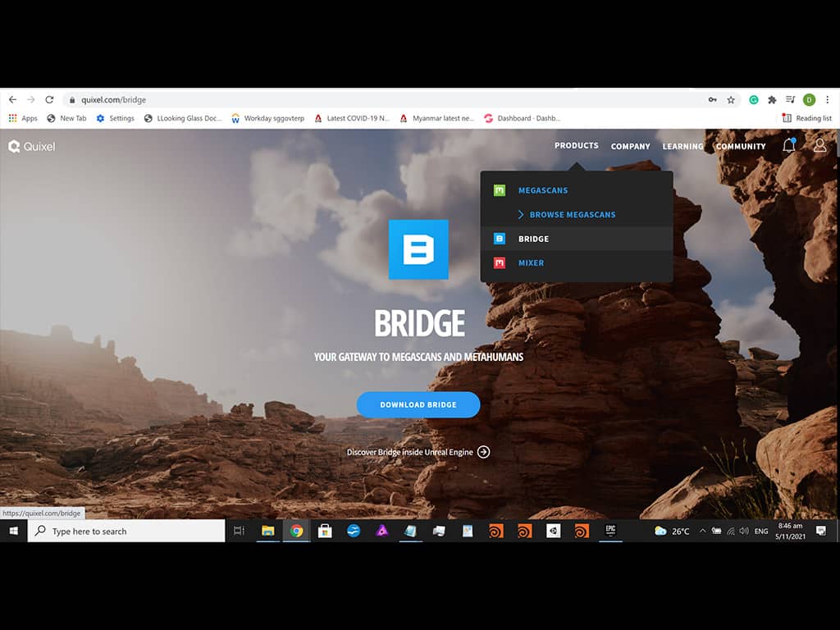
Task: Select MEGASCANS in products dropdown
Action: point(543,190)
